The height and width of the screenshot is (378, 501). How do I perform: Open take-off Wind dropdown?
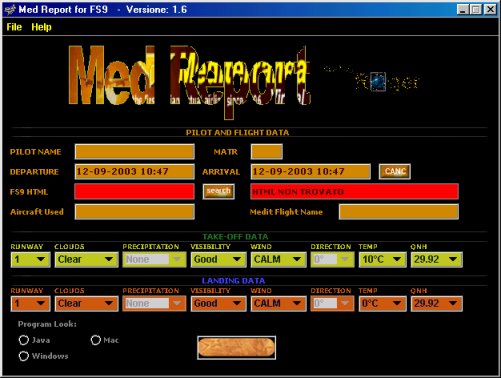click(278, 260)
